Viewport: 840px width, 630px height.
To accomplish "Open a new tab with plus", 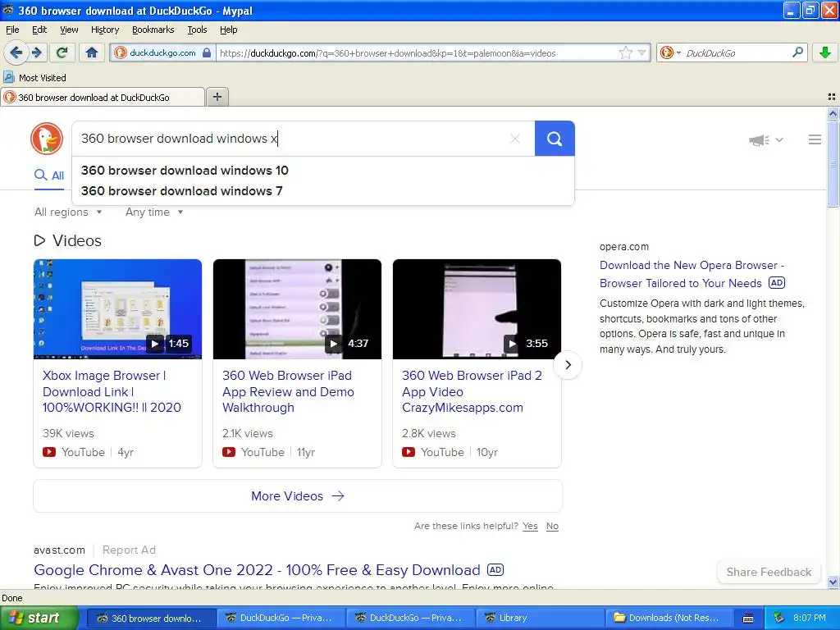I will coord(217,97).
